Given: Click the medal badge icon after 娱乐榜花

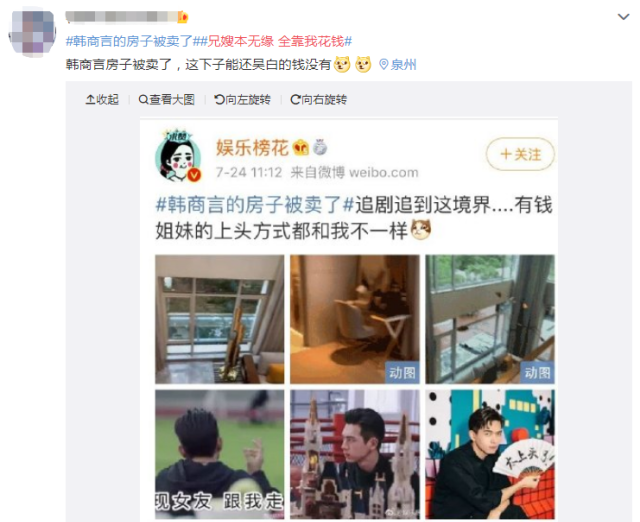Looking at the screenshot, I should point(320,147).
